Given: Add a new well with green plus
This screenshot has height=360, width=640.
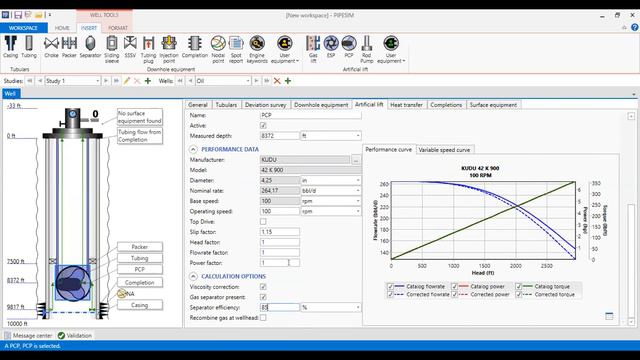Looking at the screenshot, I should click(288, 81).
